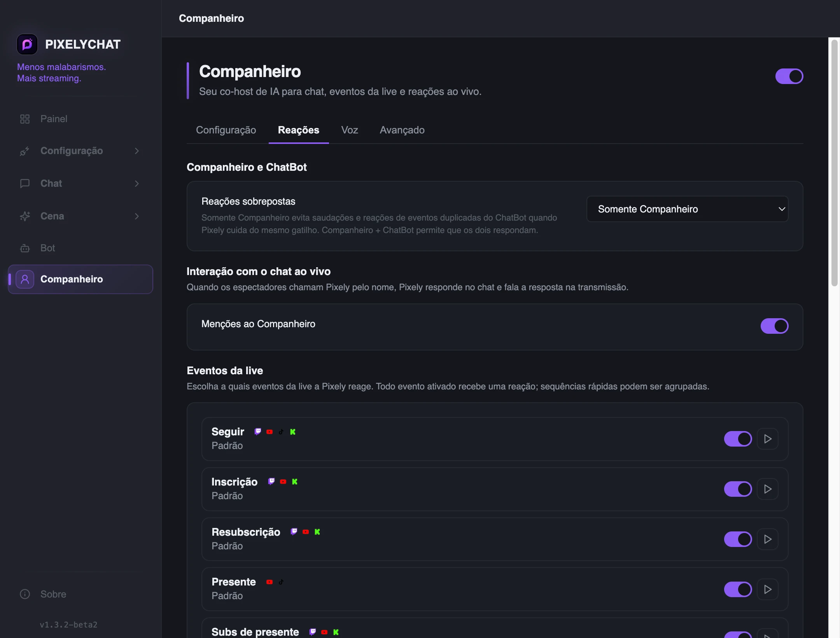
Task: Open Painel in the sidebar
Action: [80, 119]
